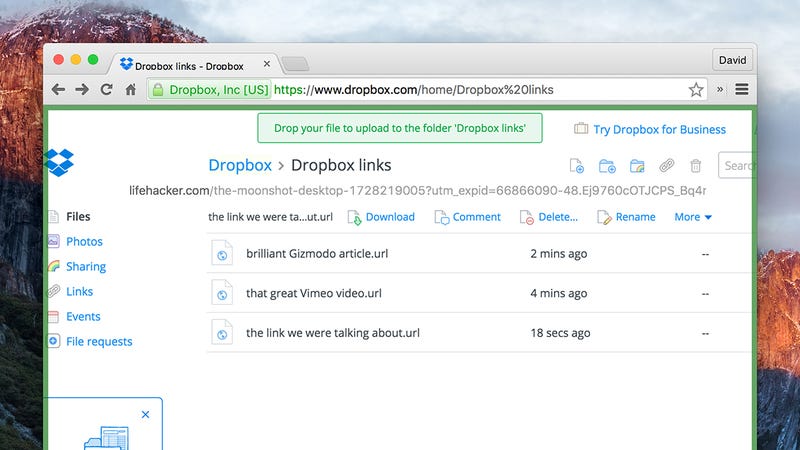The image size is (800, 450).
Task: Click the New folder toolbar icon
Action: tap(607, 166)
